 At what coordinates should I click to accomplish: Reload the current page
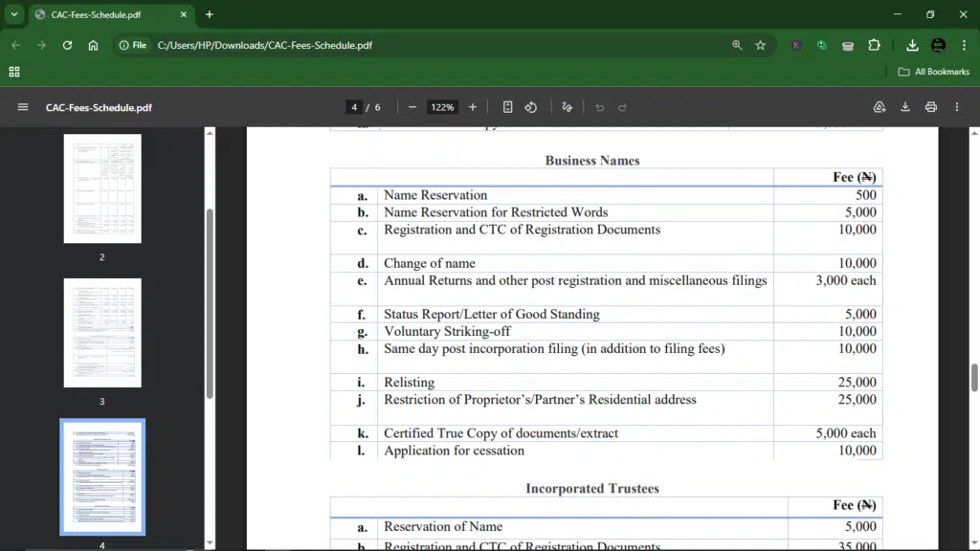pyautogui.click(x=67, y=45)
